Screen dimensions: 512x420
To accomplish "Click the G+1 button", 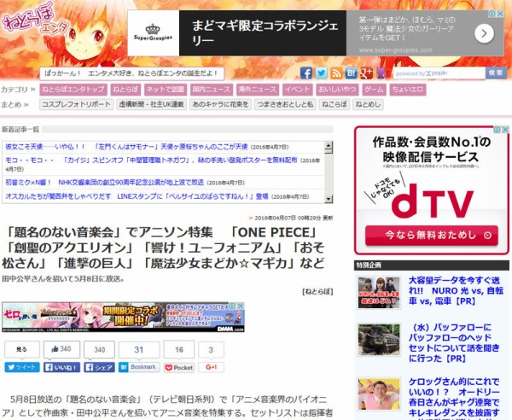I will [211, 367].
